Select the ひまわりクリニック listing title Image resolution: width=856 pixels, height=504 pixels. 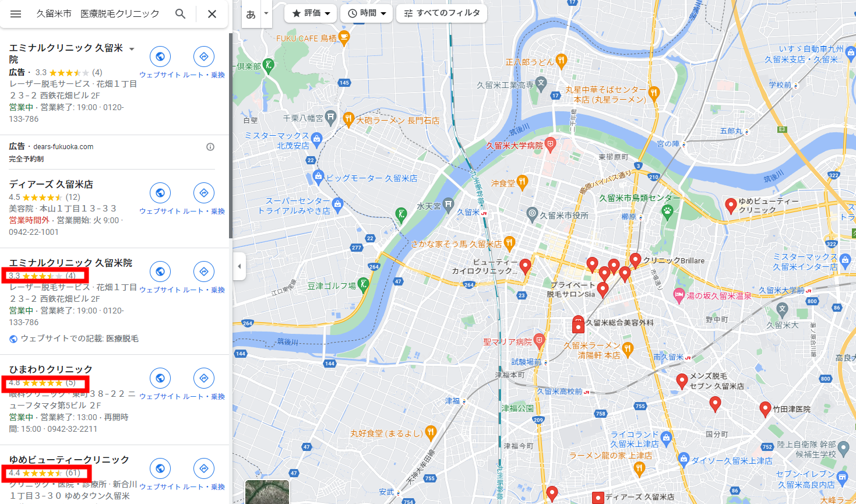click(51, 369)
